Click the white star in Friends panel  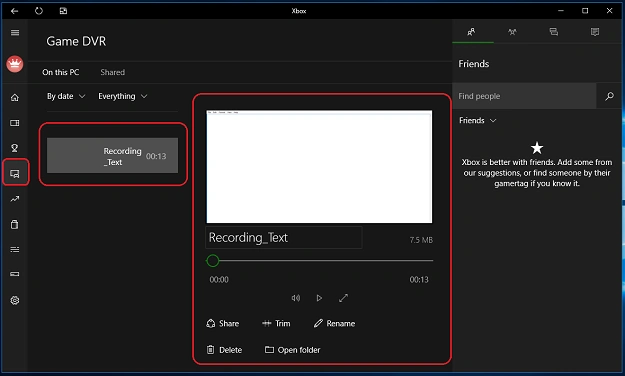pos(537,148)
